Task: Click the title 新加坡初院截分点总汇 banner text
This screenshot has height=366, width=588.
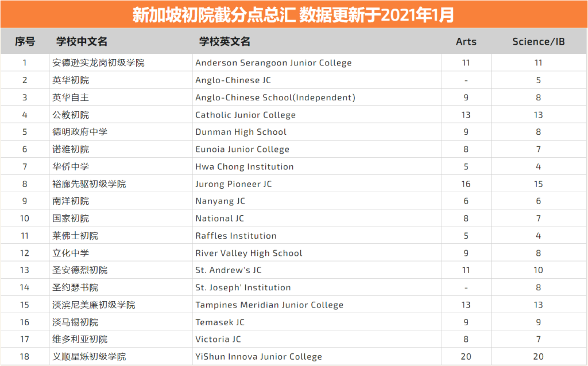Action: click(x=214, y=15)
